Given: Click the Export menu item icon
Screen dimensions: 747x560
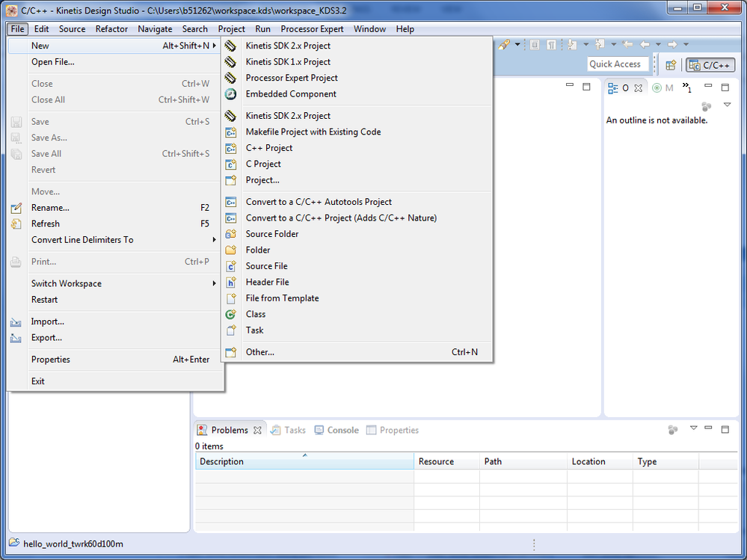Looking at the screenshot, I should pos(16,338).
